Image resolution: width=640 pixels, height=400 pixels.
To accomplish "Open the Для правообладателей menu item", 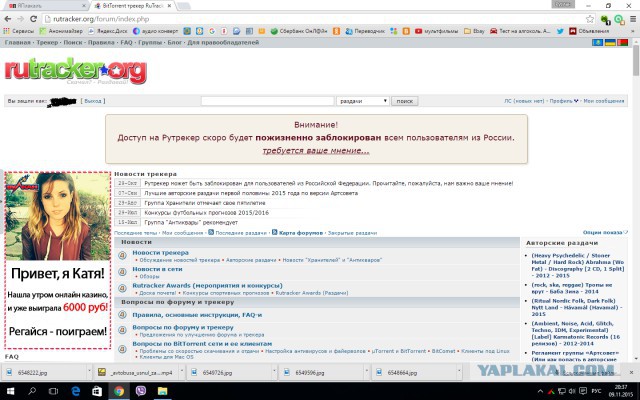I will [223, 42].
